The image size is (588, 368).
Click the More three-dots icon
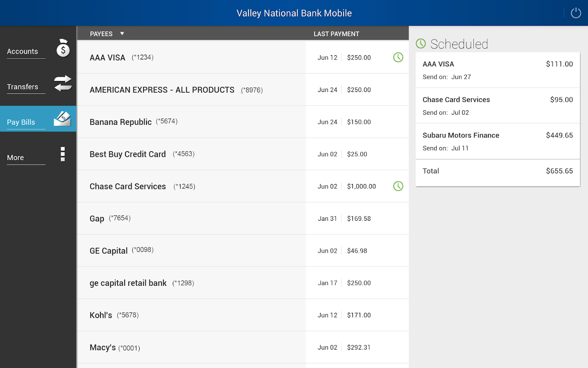tap(62, 154)
